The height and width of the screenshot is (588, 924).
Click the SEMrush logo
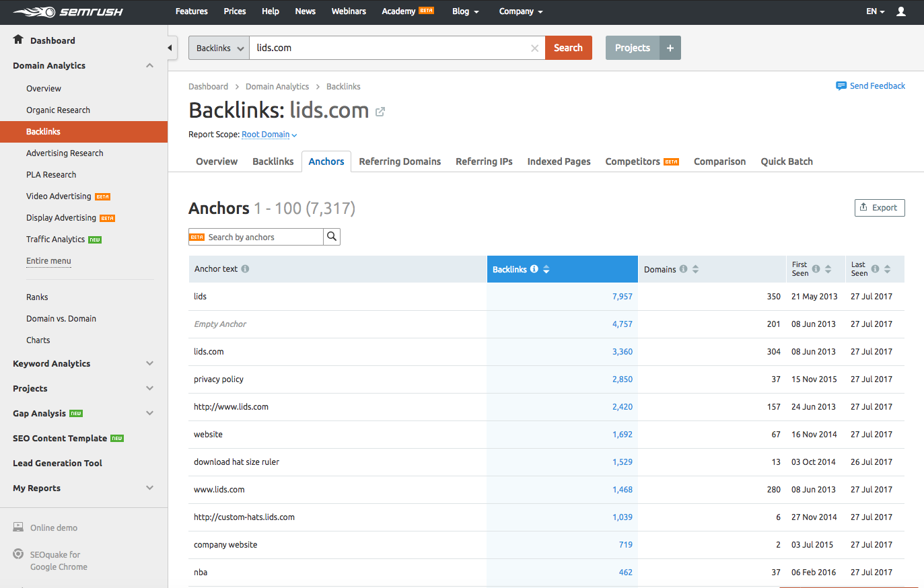(67, 11)
